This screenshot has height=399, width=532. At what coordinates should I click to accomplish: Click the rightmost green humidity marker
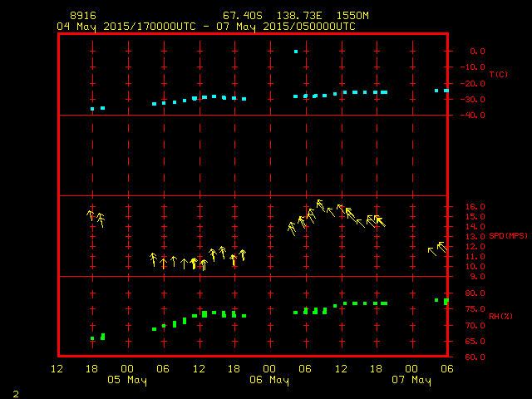(446, 301)
